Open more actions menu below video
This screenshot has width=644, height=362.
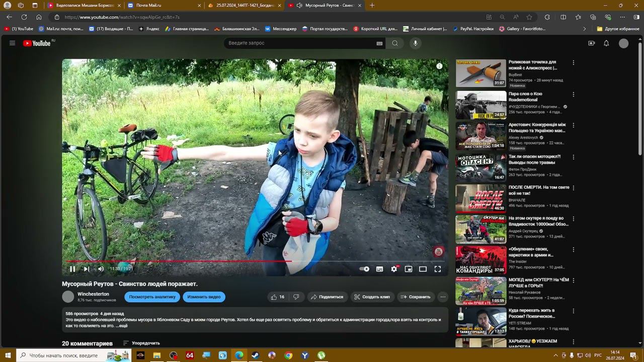(x=443, y=297)
